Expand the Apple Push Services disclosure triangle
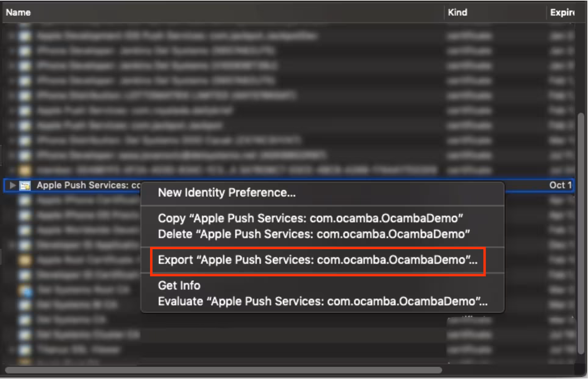 click(x=13, y=185)
